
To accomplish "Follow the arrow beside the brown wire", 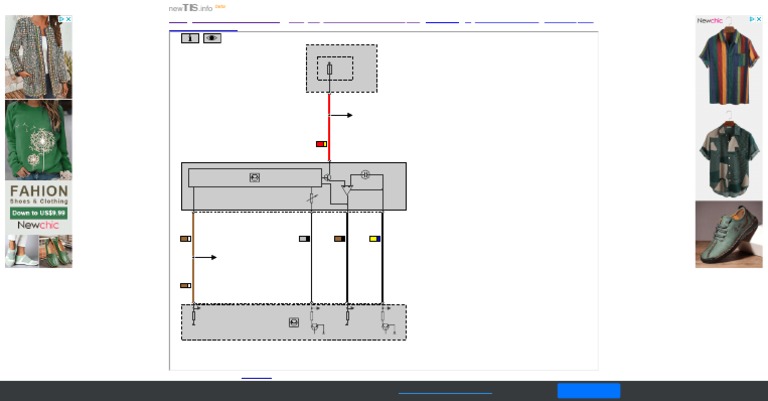I will point(205,258).
